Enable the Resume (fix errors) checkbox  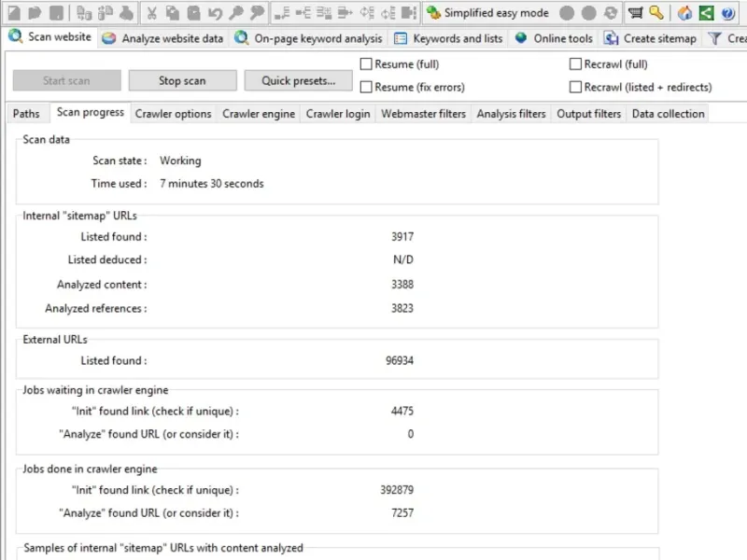(x=366, y=87)
